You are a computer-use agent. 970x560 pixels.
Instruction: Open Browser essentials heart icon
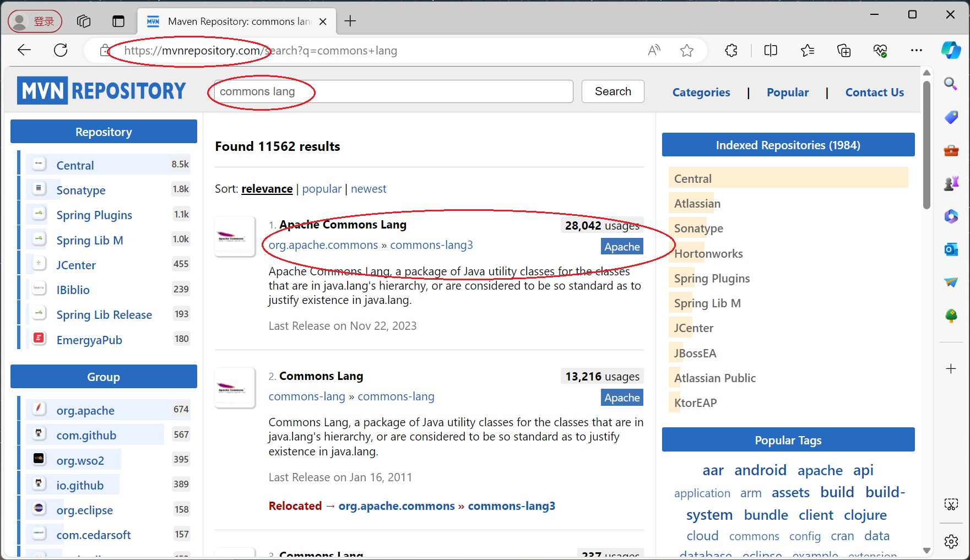coord(880,51)
